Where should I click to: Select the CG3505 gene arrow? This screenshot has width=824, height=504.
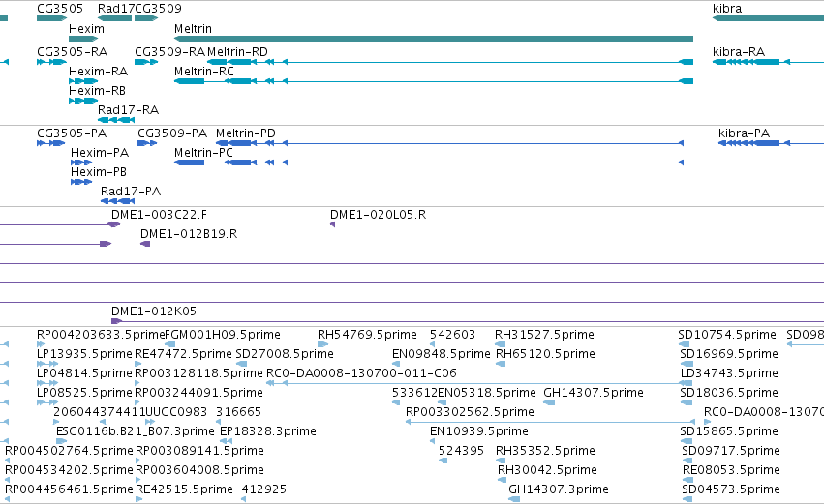coord(52,18)
